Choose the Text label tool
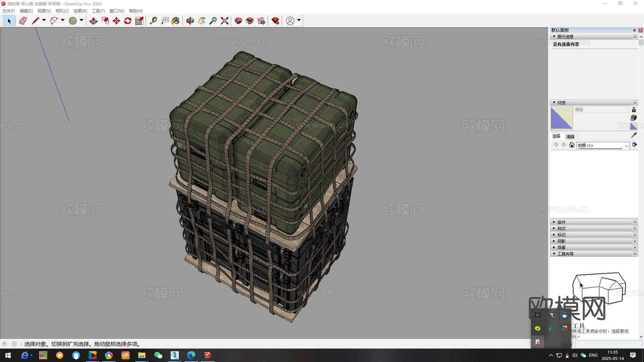644x362 pixels. (x=165, y=21)
